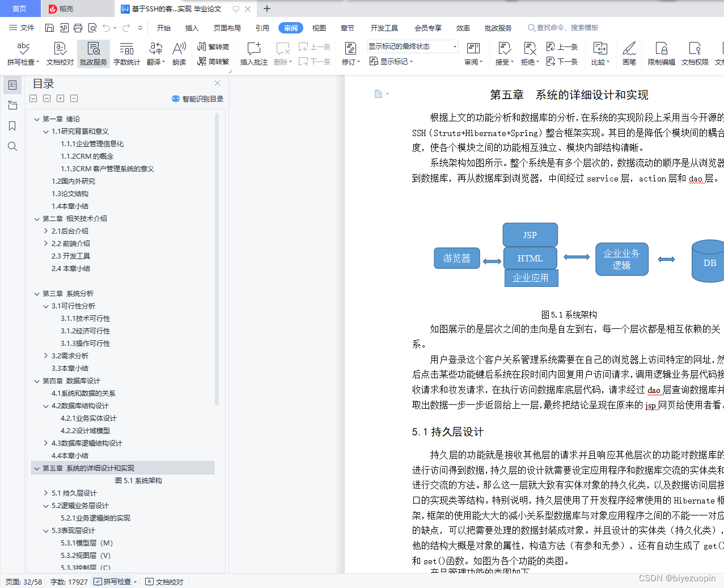Click the Redo arrow
The image size is (724, 588).
click(126, 28)
